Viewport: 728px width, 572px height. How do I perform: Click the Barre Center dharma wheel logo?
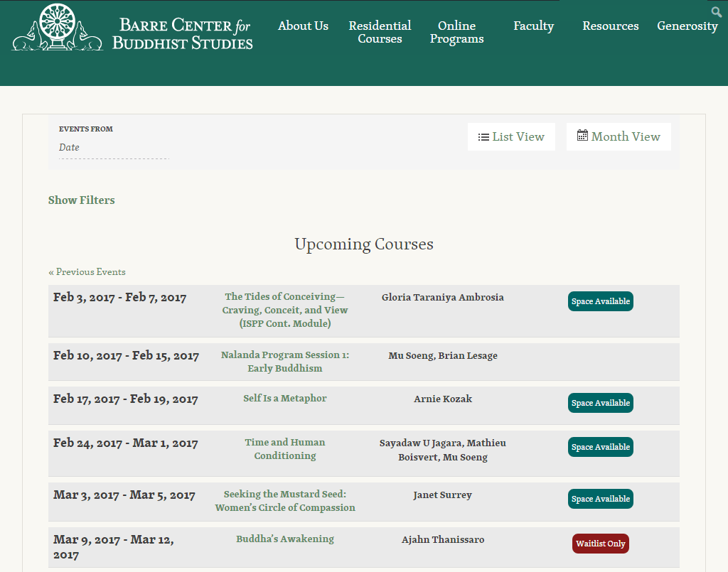coord(57,28)
